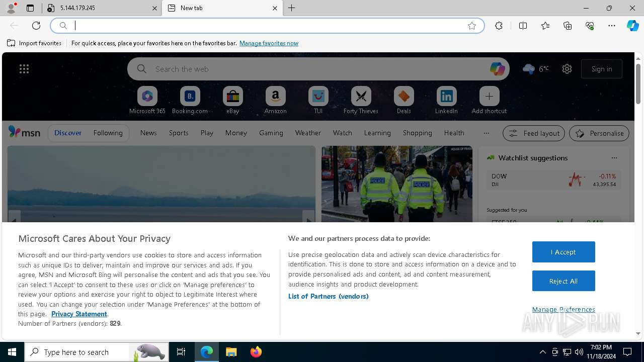Open Settings and more ellipsis menu
The height and width of the screenshot is (362, 644).
(x=612, y=26)
